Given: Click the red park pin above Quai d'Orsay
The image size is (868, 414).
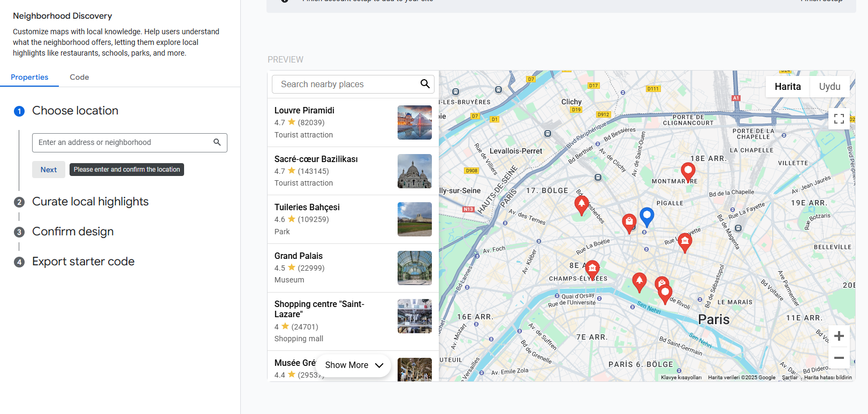Looking at the screenshot, I should coord(639,282).
